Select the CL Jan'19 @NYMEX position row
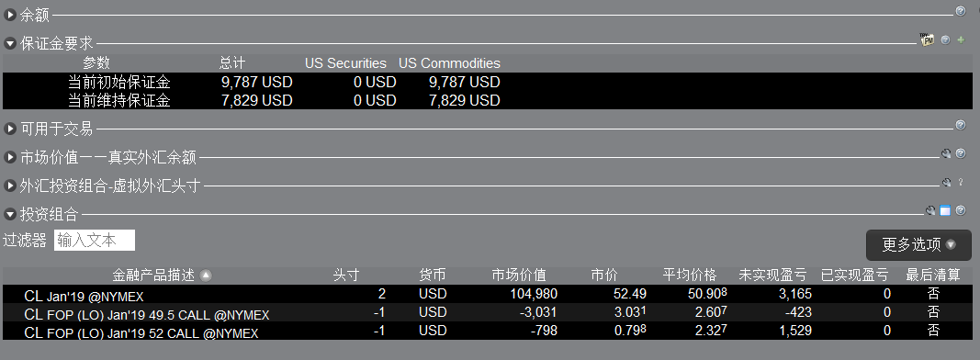This screenshot has width=980, height=360. (488, 295)
